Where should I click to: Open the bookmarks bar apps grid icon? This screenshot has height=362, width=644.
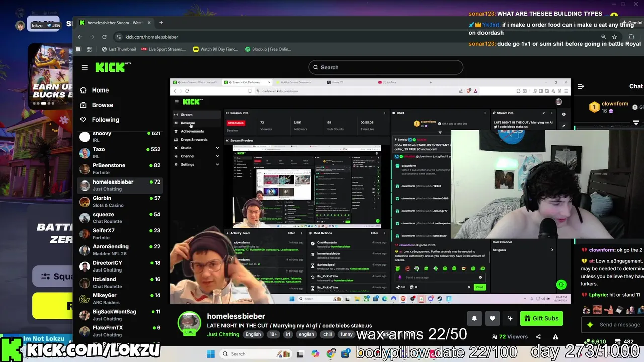89,49
